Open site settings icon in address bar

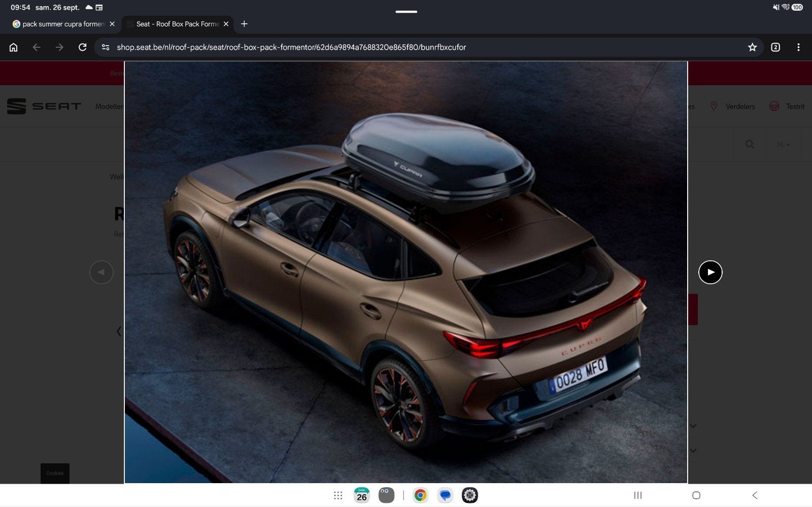point(106,47)
